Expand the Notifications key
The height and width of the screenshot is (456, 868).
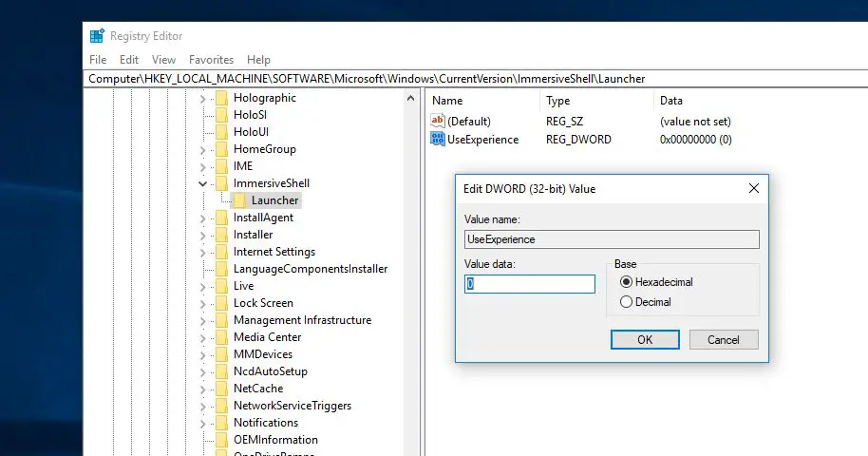202,425
